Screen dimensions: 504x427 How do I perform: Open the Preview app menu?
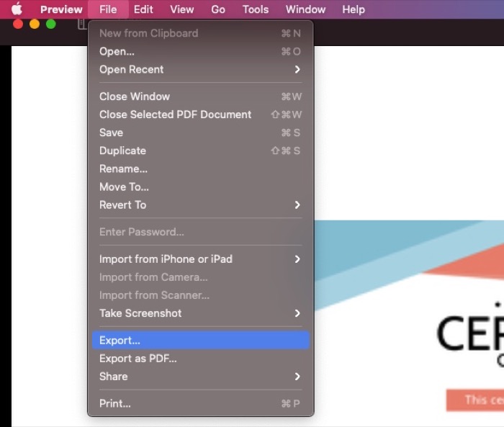(61, 9)
